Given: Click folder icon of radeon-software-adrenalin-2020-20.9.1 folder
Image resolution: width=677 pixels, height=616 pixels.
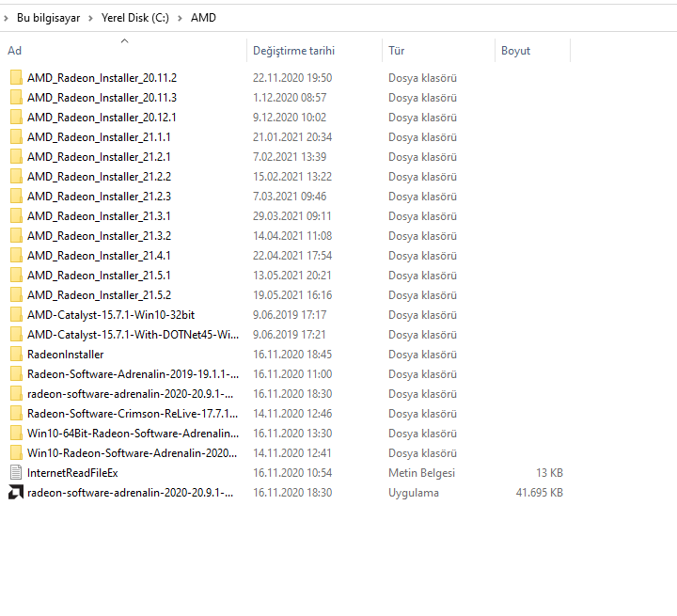Looking at the screenshot, I should coord(16,394).
